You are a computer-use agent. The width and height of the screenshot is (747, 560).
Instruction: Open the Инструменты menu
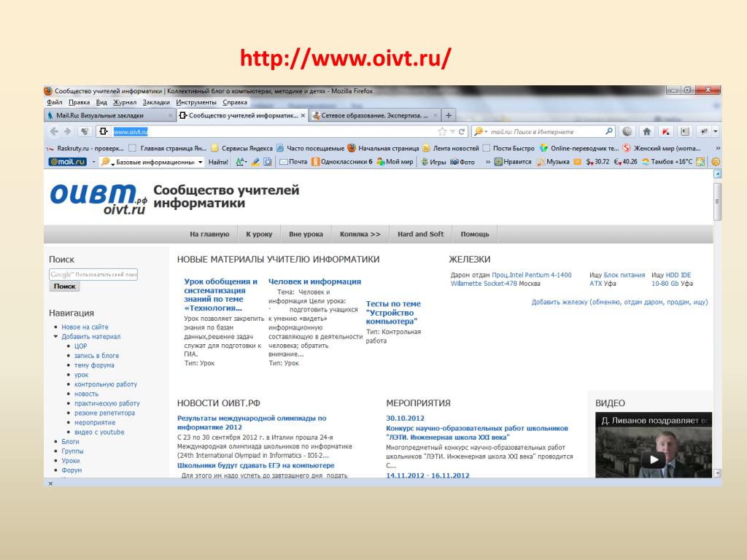[196, 102]
